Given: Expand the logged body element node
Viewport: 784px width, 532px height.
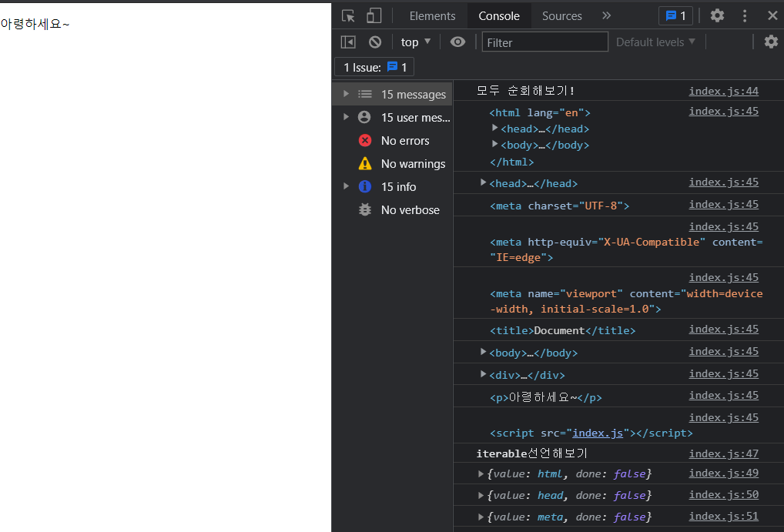Looking at the screenshot, I should tap(483, 353).
